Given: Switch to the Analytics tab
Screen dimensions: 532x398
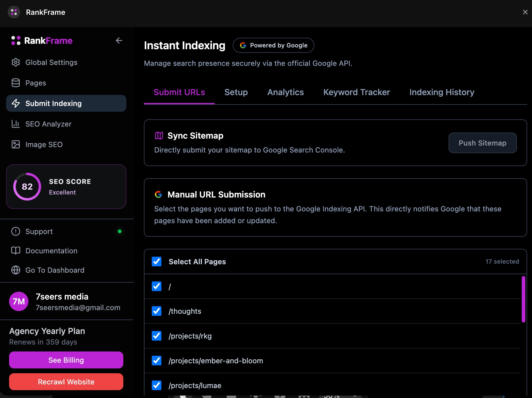Looking at the screenshot, I should pos(285,92).
